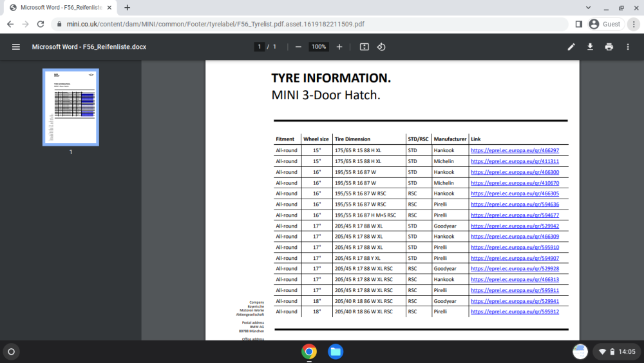Open the eprel link ending 411311

tap(515, 161)
